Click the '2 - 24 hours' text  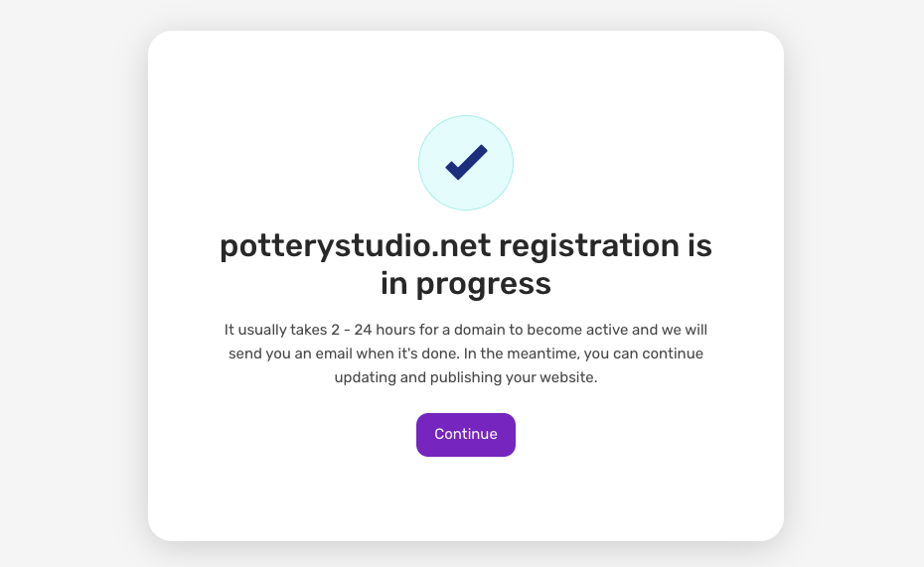pyautogui.click(x=373, y=330)
